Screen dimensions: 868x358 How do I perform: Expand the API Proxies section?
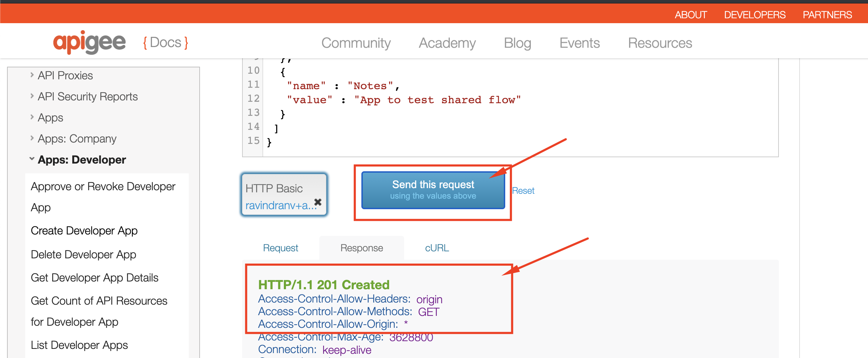32,75
